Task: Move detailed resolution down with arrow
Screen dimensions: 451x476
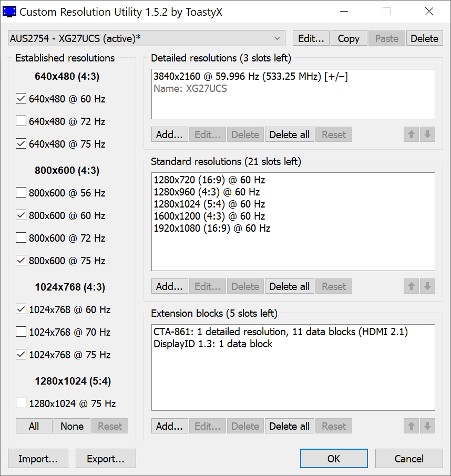Action: tap(427, 134)
